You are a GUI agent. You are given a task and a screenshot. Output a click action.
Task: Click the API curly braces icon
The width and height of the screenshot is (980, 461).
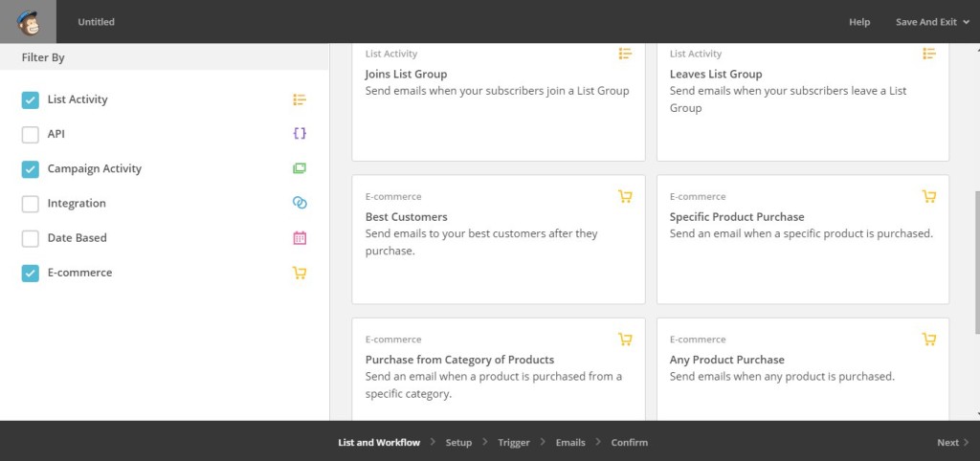(x=300, y=134)
